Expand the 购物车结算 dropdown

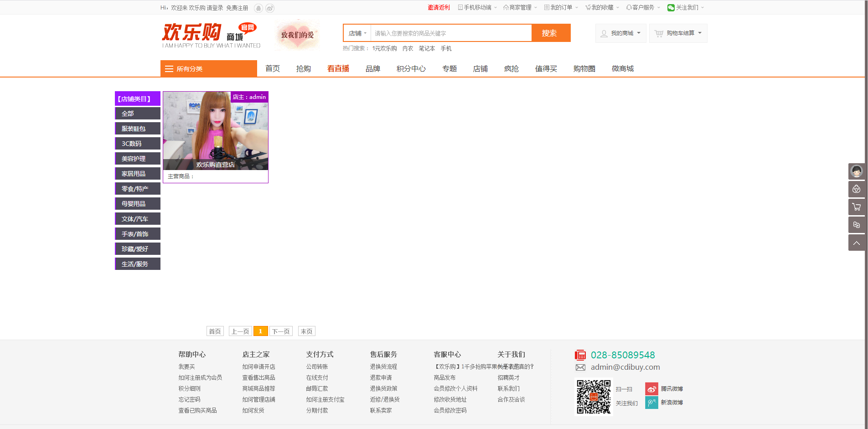point(678,33)
